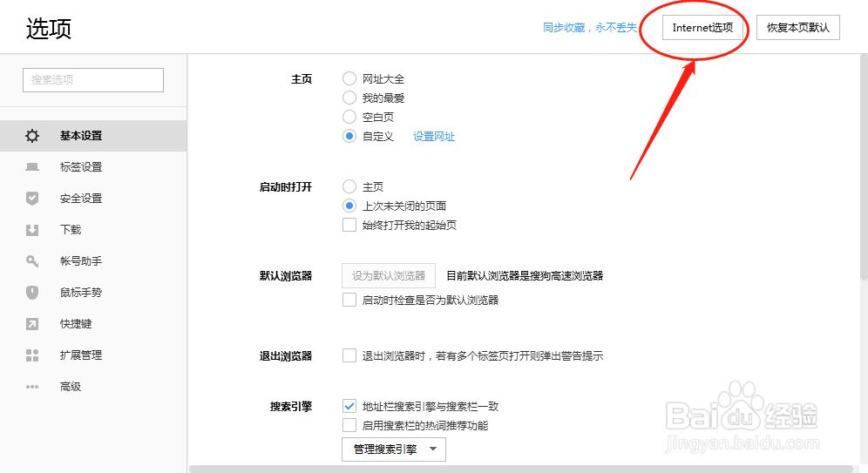Click the download icon beside 下载

tap(32, 230)
